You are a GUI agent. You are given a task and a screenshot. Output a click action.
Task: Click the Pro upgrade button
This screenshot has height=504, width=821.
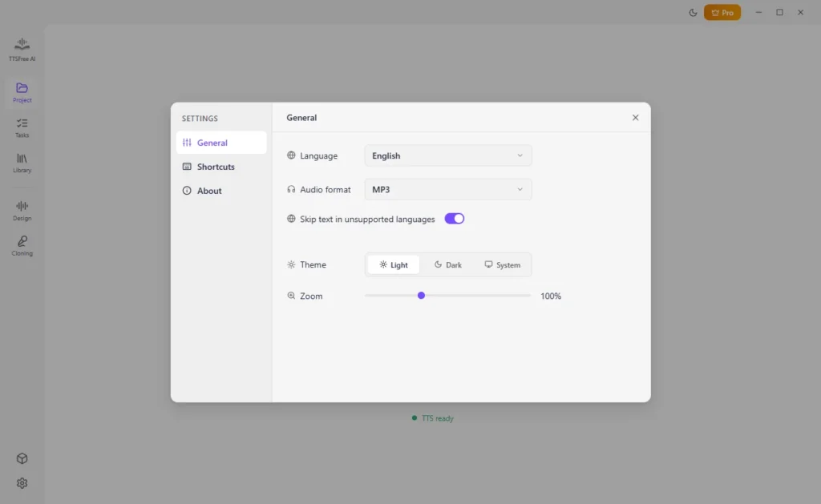coord(722,13)
